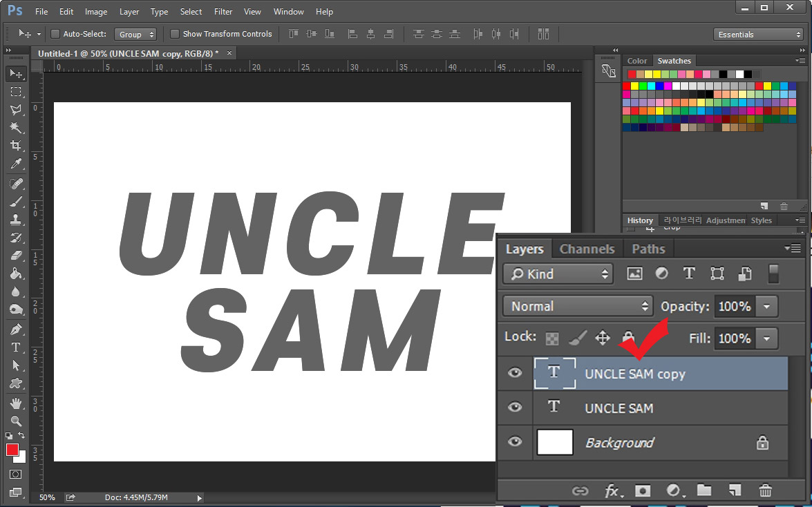
Task: Toggle layer filtering switch on or off
Action: coord(773,274)
